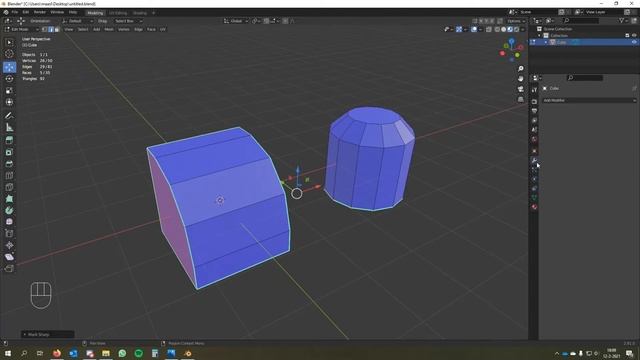Open the File menu
Screen dimensions: 640x360
[x=15, y=12]
